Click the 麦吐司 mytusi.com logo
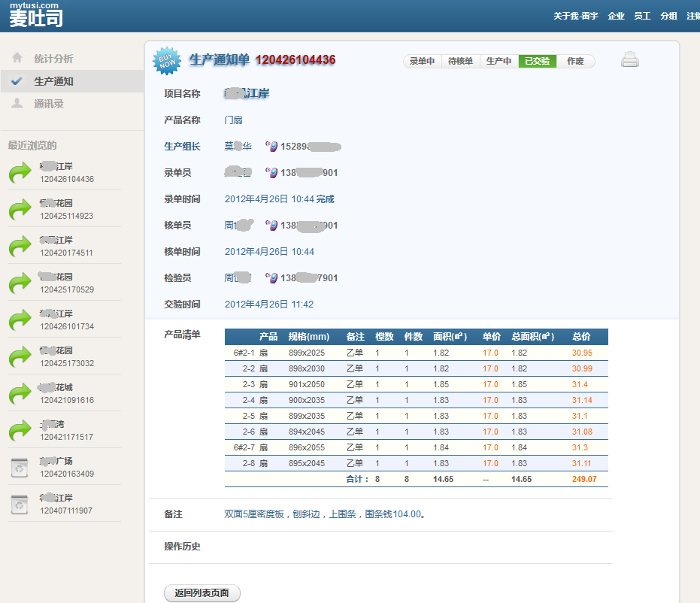700x603 pixels. pos(35,16)
